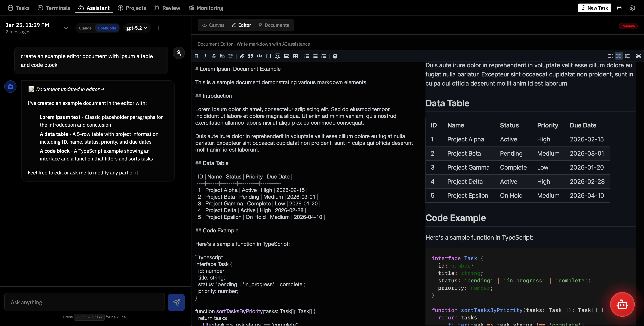
Task: Toggle strikethrough formatting
Action: pos(214,56)
